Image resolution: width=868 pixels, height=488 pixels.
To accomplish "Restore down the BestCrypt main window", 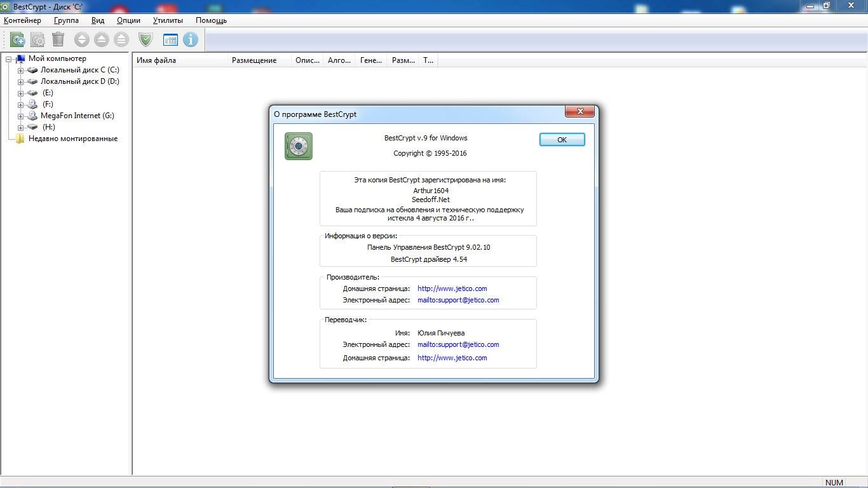I will (827, 6).
